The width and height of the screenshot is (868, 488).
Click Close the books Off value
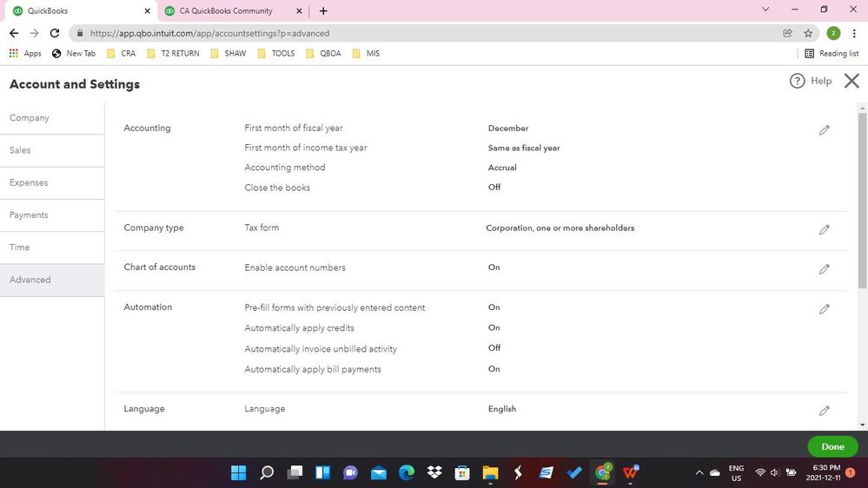coord(494,187)
